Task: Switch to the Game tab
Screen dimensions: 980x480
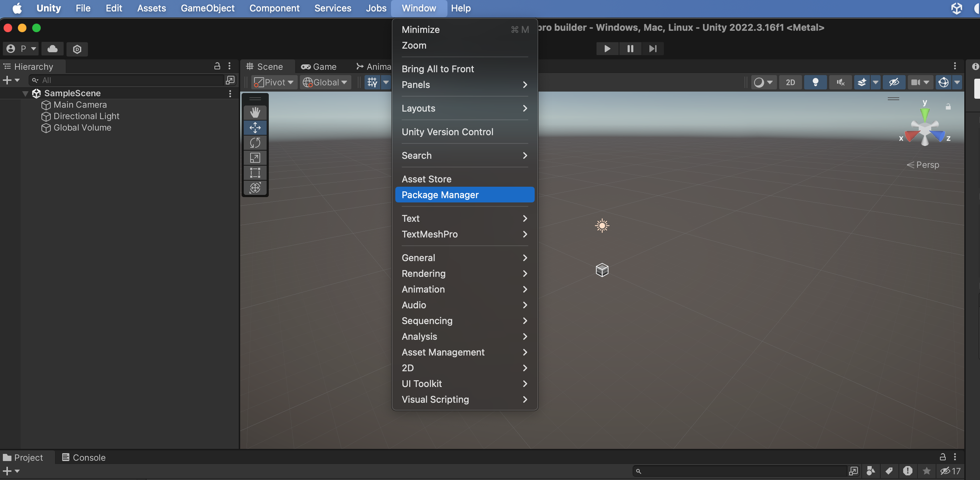Action: (319, 67)
